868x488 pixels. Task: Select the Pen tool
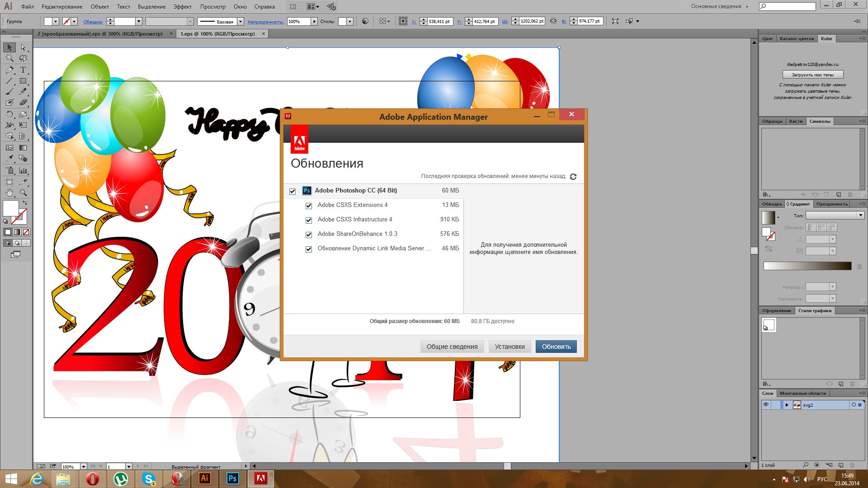(x=9, y=70)
